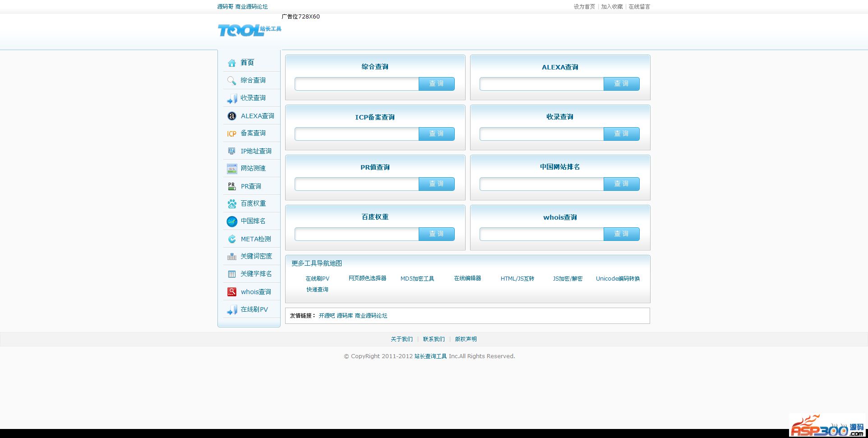Click the arrow icon beside 收录查询
This screenshot has height=438, width=868.
pos(232,98)
